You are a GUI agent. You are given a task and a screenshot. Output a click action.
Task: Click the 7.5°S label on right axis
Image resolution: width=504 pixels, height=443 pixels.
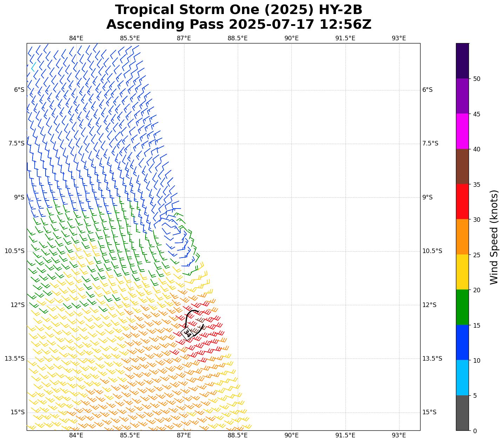tap(430, 143)
